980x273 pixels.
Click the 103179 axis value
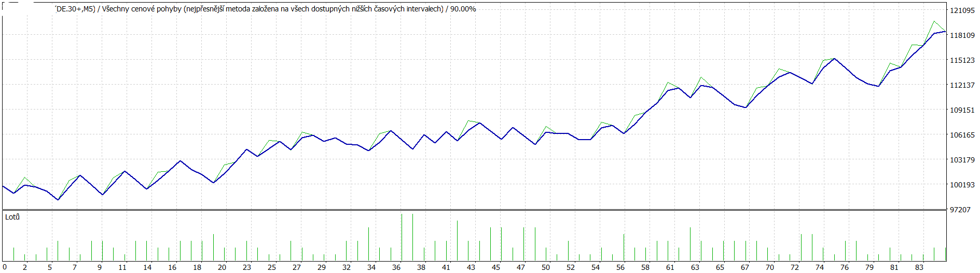pyautogui.click(x=962, y=160)
